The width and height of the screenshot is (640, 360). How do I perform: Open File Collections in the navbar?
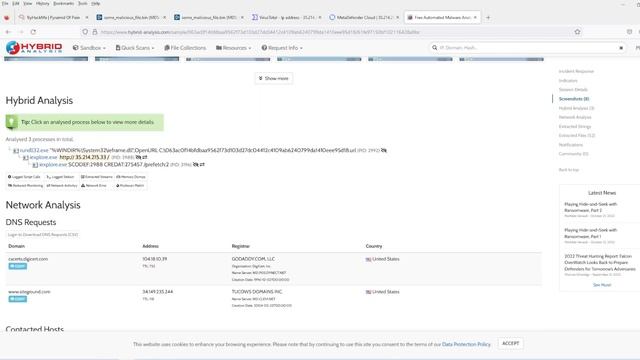point(185,48)
